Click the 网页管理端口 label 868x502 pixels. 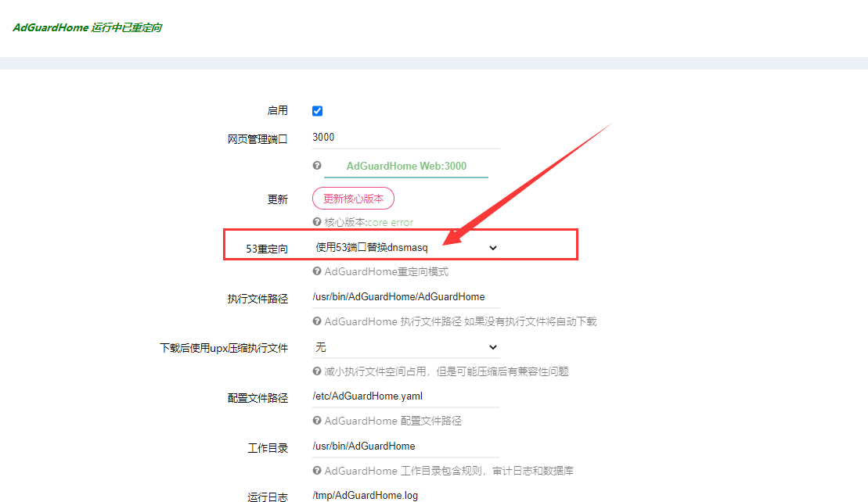coord(258,138)
